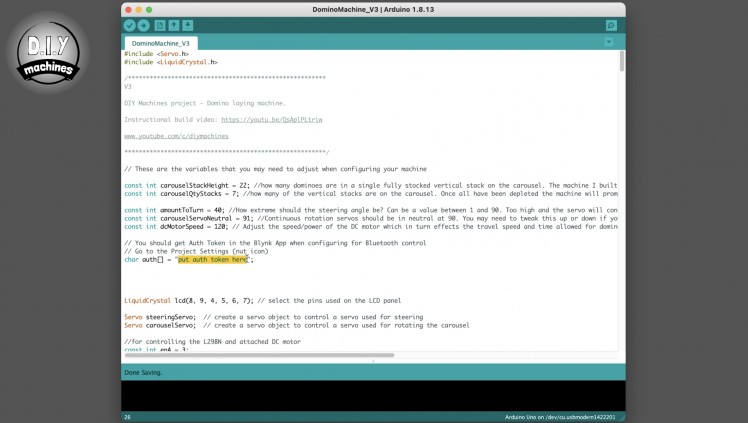Image resolution: width=748 pixels, height=423 pixels.
Task: Close the Arduino window with red button
Action: [x=126, y=9]
